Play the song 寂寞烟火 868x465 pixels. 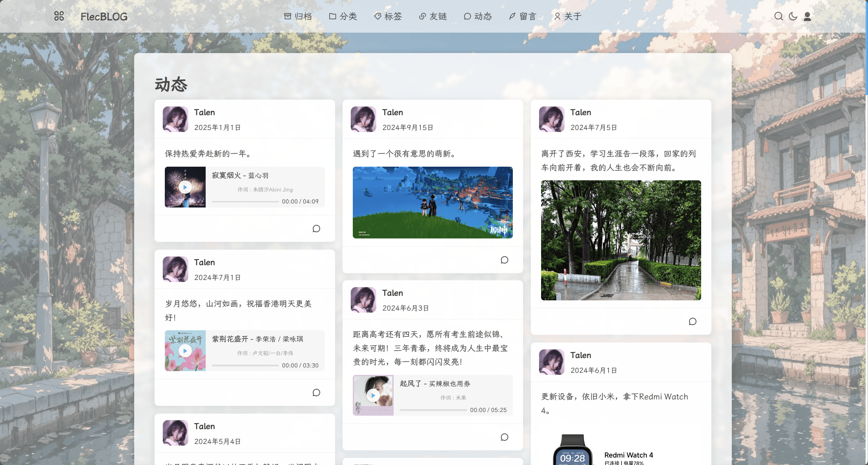185,187
